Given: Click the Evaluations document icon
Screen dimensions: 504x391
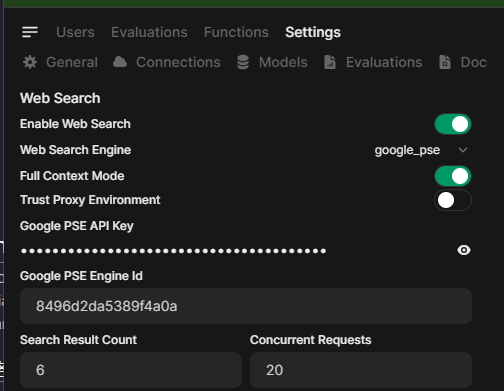Looking at the screenshot, I should pyautogui.click(x=330, y=62).
